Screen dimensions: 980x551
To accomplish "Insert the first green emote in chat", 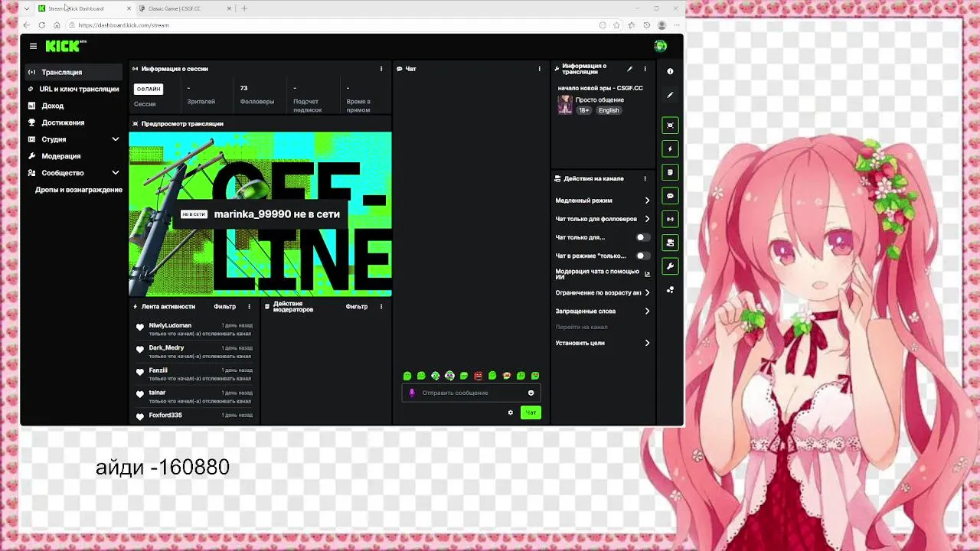I will tap(407, 376).
